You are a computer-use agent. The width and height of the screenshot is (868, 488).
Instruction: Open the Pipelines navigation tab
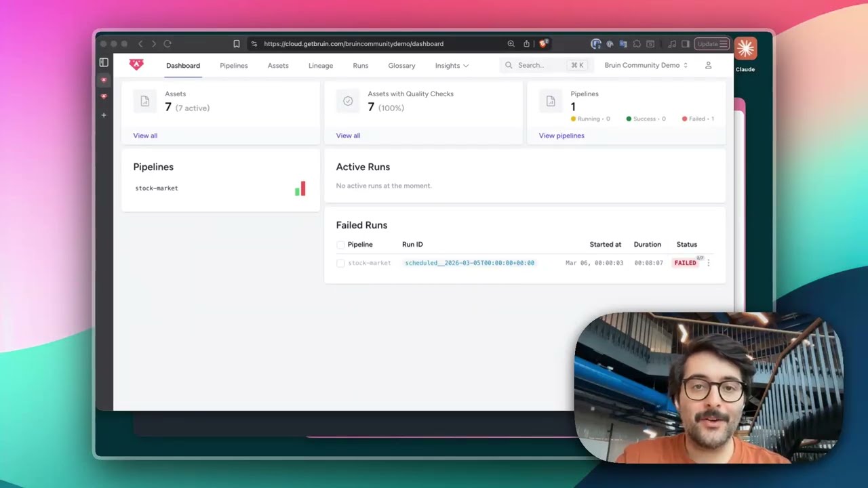point(234,66)
